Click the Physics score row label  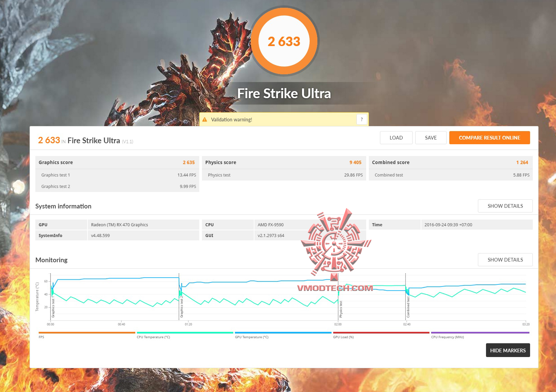point(221,162)
